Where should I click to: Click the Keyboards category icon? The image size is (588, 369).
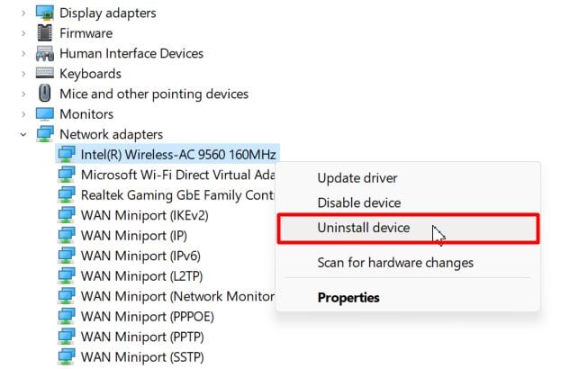coord(45,73)
